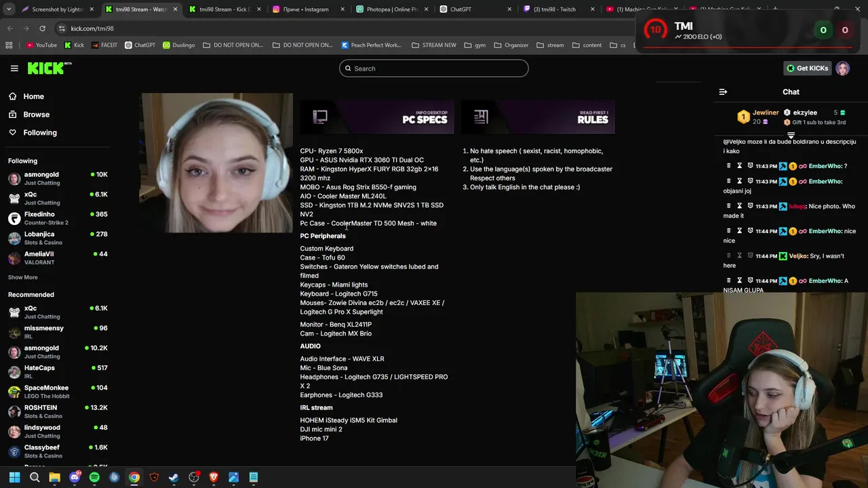Open Classybeef in Recommended list
Image resolution: width=868 pixels, height=488 pixels.
pyautogui.click(x=58, y=451)
